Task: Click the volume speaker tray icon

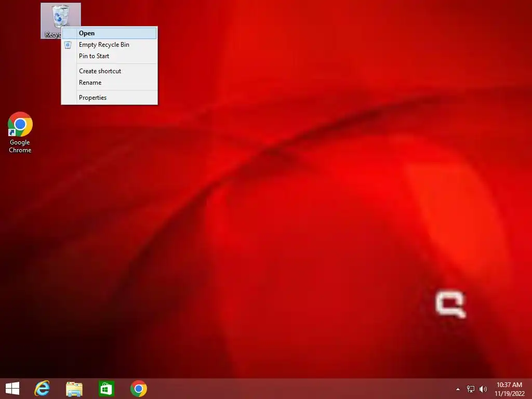Action: 483,389
